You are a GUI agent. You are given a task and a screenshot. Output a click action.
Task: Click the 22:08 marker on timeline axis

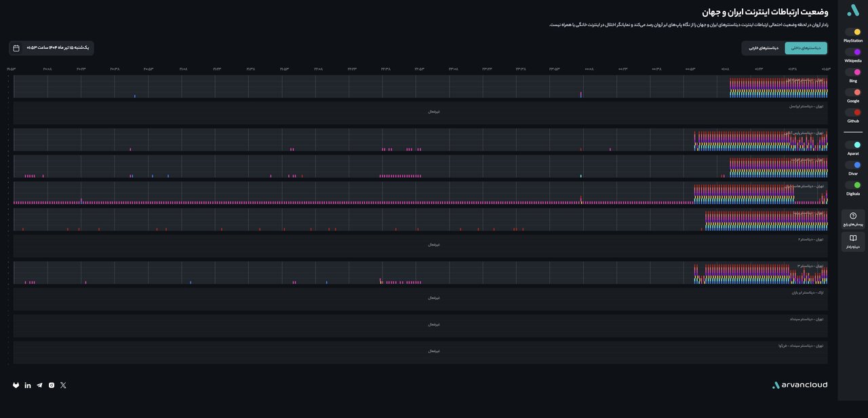click(x=318, y=69)
